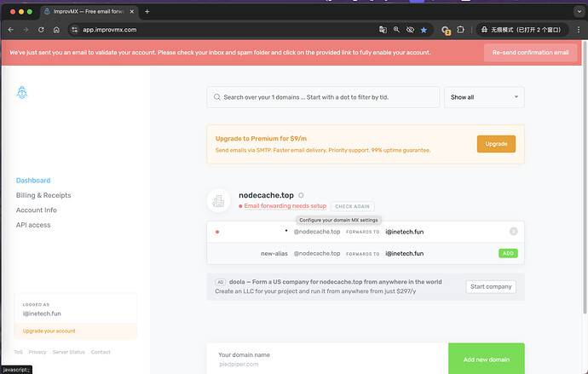
Task: Click the ImprovMX logo in sidebar
Action: coord(23,95)
